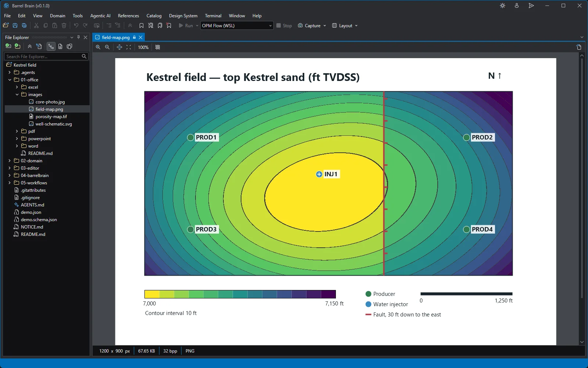Image resolution: width=588 pixels, height=368 pixels.
Task: Toggle the light/dark theme sun icon
Action: [503, 6]
